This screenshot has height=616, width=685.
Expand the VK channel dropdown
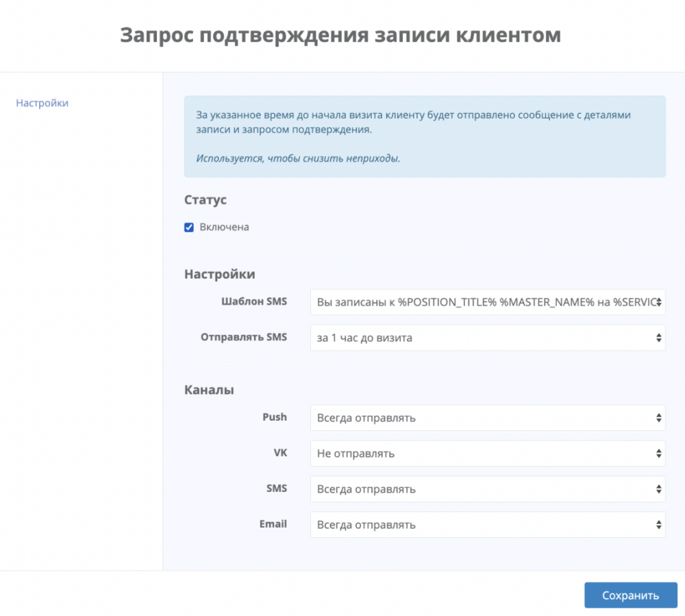tap(480, 454)
